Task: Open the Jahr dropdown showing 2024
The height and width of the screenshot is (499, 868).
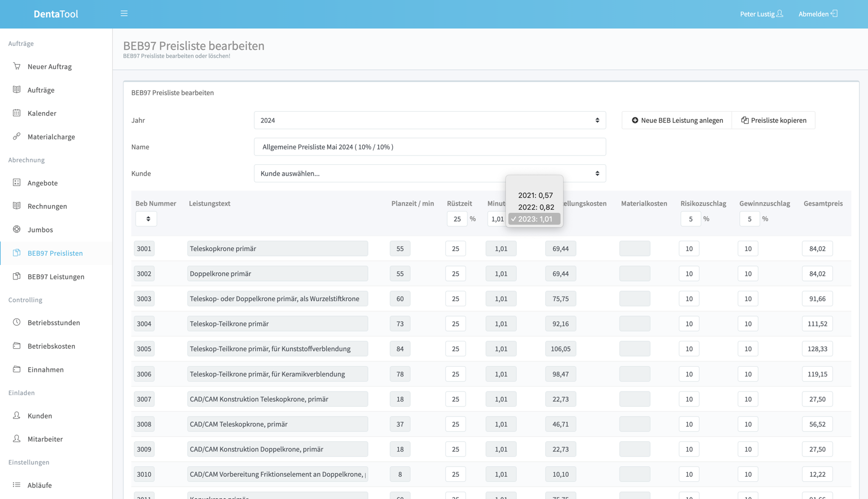Action: (x=429, y=120)
